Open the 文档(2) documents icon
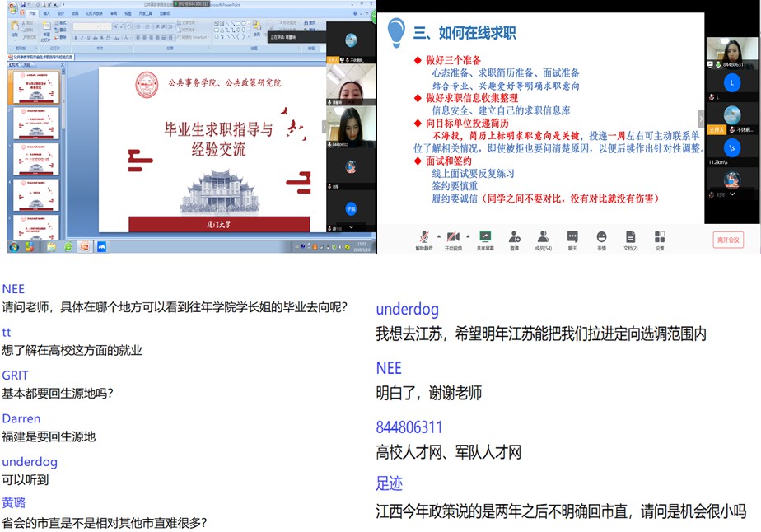 click(x=630, y=237)
